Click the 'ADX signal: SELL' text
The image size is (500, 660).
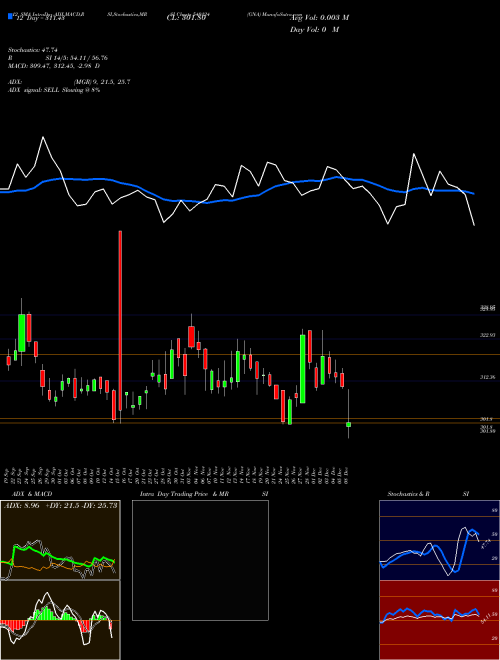[34, 90]
